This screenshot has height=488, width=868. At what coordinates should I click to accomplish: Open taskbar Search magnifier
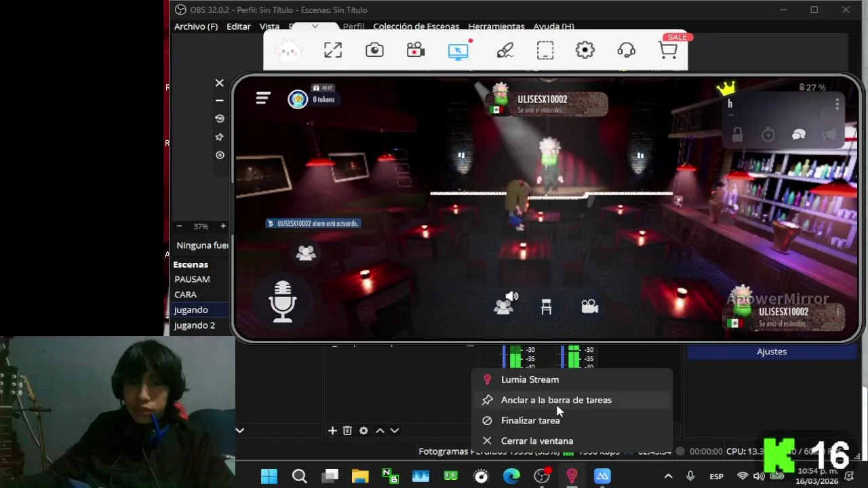coord(299,476)
